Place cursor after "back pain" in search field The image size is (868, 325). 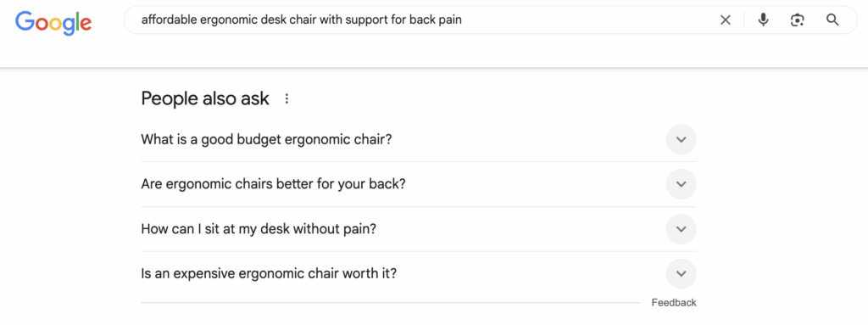click(x=464, y=20)
